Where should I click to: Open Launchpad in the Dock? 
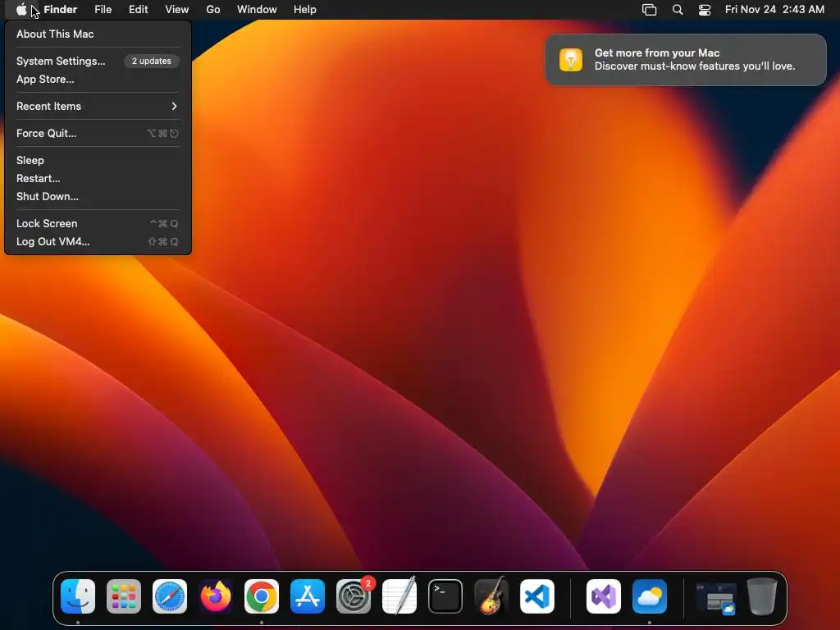[x=124, y=596]
